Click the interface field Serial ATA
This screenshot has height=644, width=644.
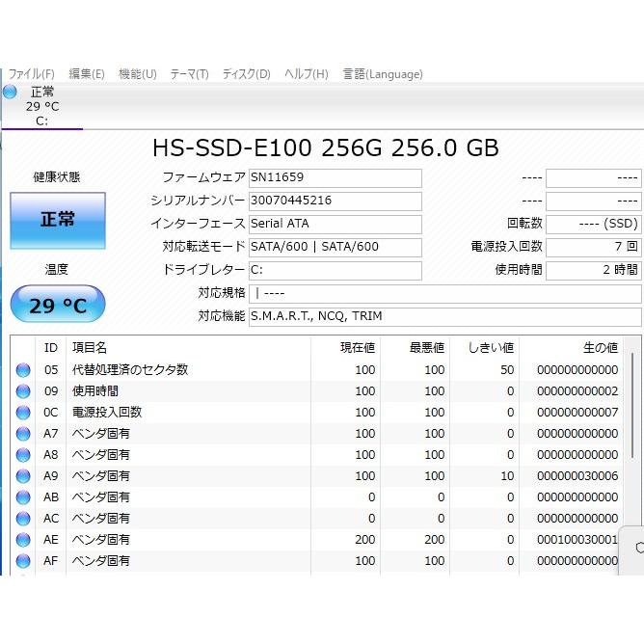click(x=335, y=225)
